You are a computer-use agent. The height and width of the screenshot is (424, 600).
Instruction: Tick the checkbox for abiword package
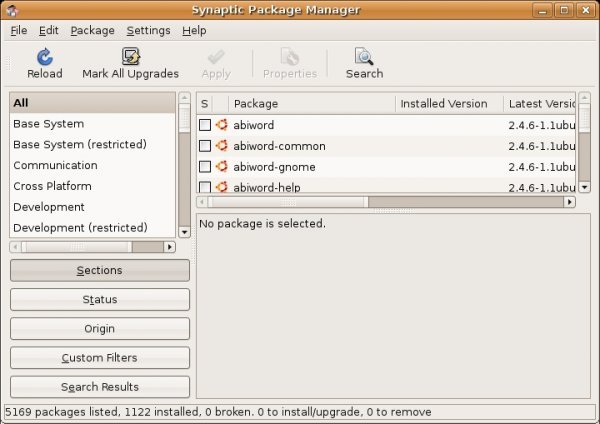pyautogui.click(x=205, y=126)
